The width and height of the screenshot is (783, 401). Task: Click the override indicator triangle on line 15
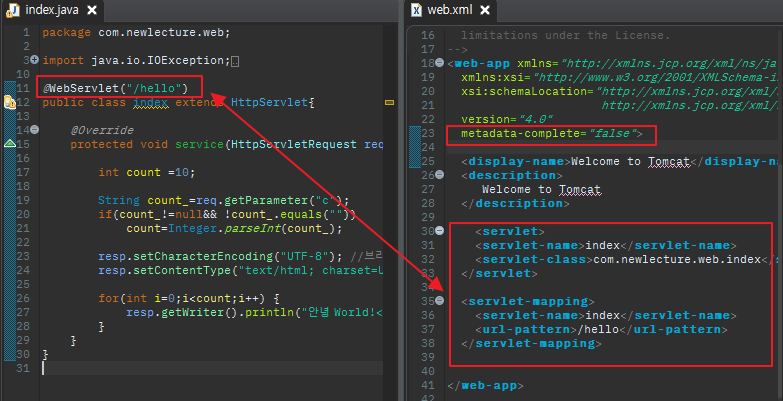(x=10, y=144)
